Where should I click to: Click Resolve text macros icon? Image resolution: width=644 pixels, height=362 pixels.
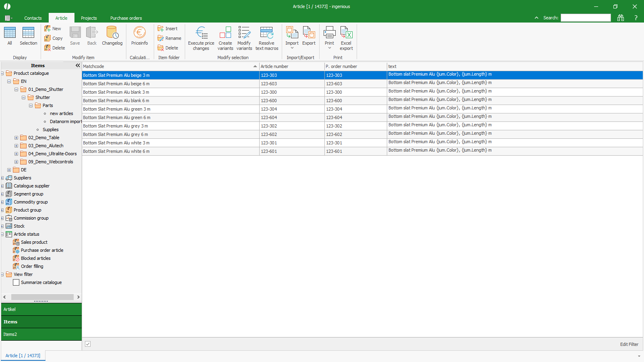pos(266,33)
